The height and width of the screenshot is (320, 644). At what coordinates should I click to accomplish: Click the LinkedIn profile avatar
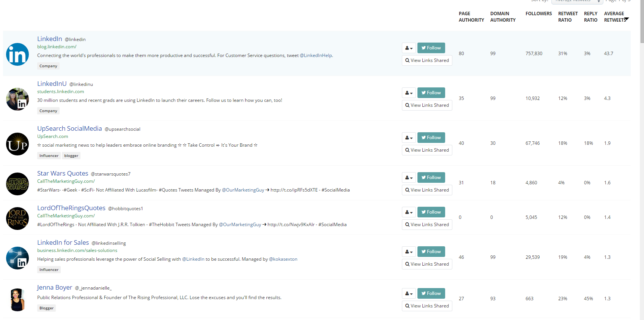[x=17, y=54]
